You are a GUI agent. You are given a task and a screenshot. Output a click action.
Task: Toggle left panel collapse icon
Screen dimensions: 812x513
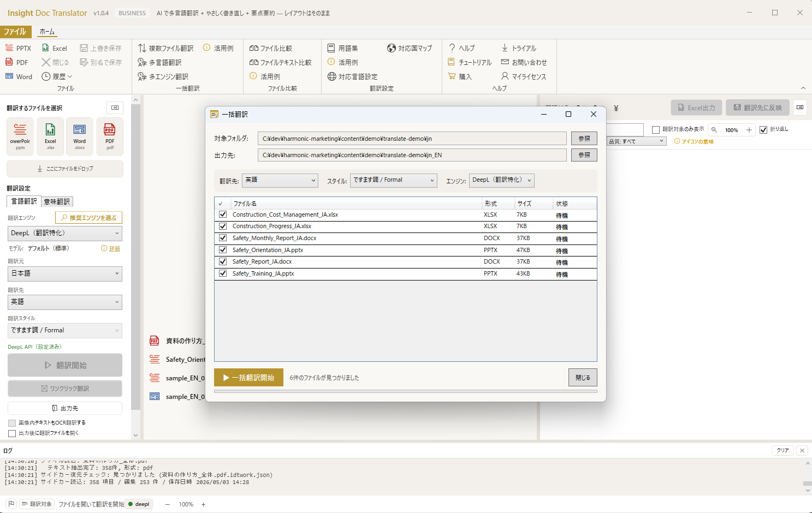coord(115,108)
